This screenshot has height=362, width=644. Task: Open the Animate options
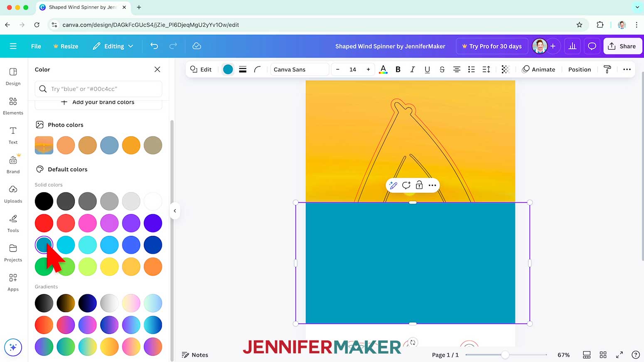click(x=538, y=69)
